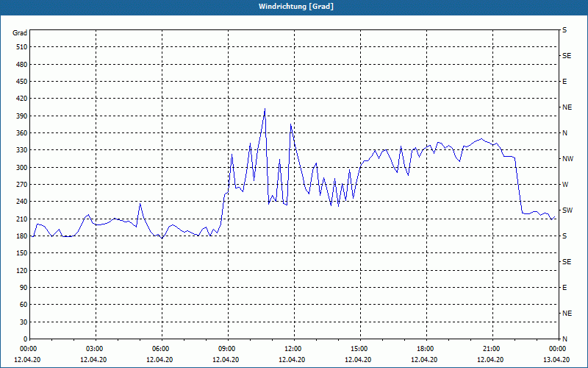Select the 30 degree axis label
The image size is (588, 368).
[x=24, y=322]
